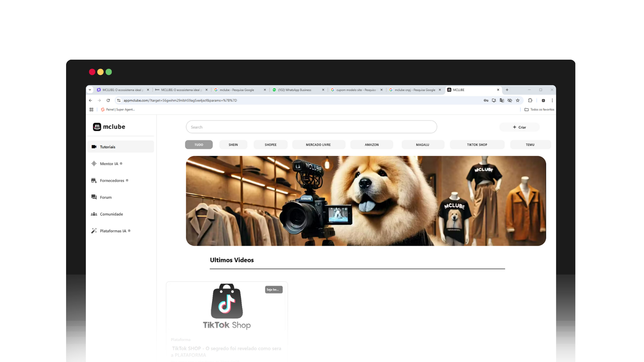
Task: Focus the Search input field
Action: 311,127
